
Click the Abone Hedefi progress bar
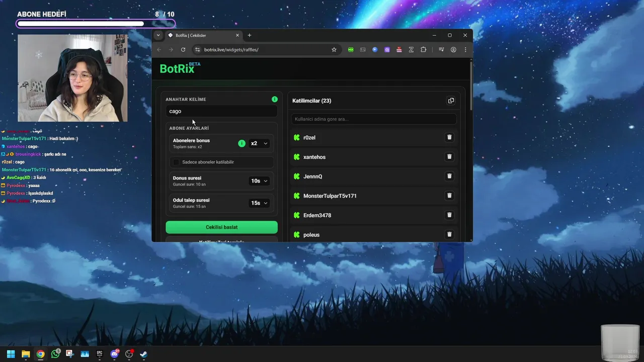coord(96,24)
